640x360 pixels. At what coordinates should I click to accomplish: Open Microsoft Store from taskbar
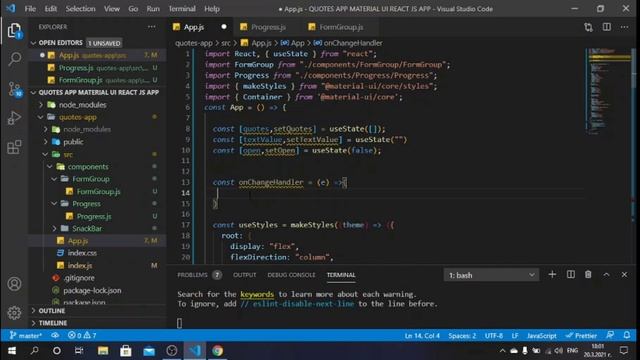click(x=126, y=351)
